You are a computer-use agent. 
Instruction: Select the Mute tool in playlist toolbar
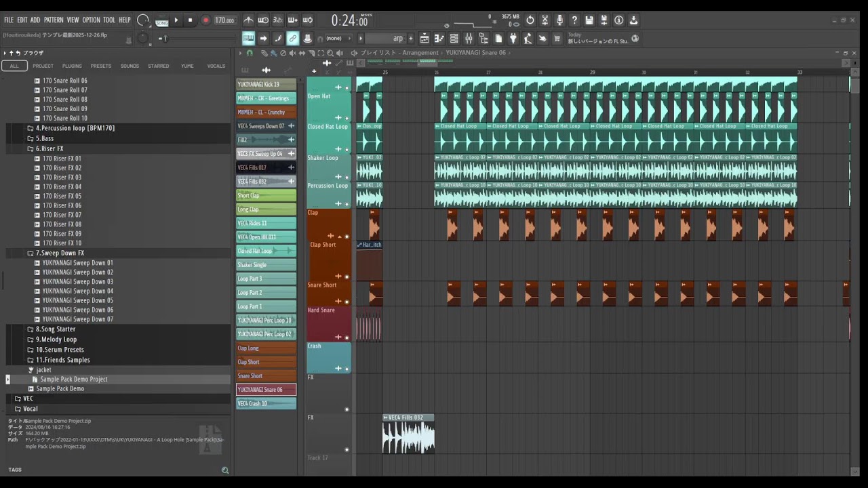click(292, 53)
